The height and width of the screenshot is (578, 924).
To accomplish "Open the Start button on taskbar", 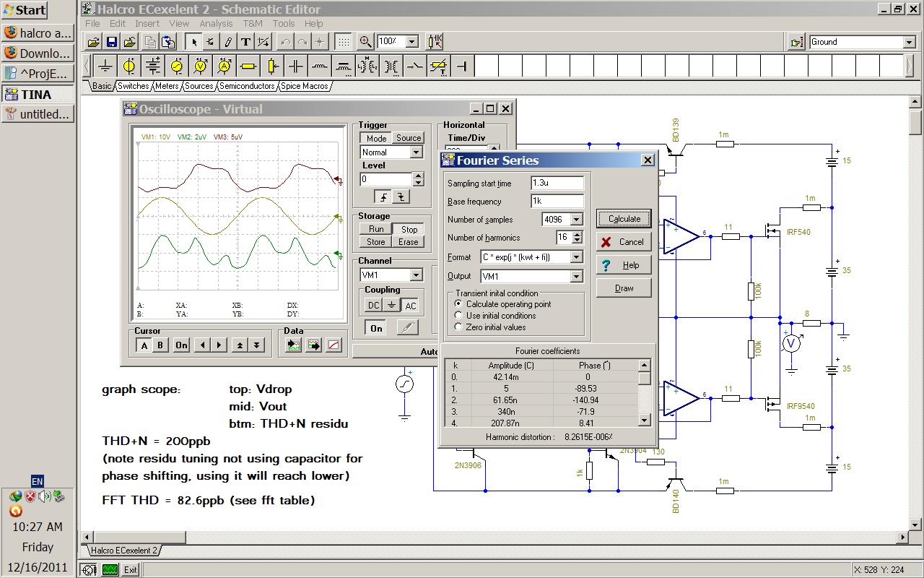I will [x=25, y=10].
